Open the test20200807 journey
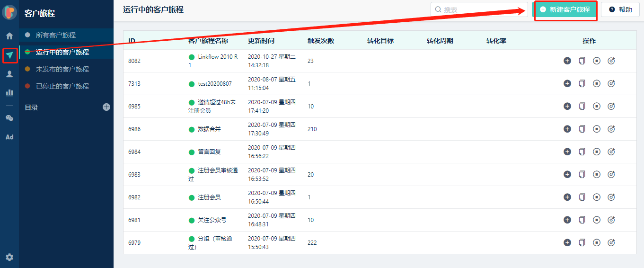This screenshot has width=644, height=268. tap(215, 84)
